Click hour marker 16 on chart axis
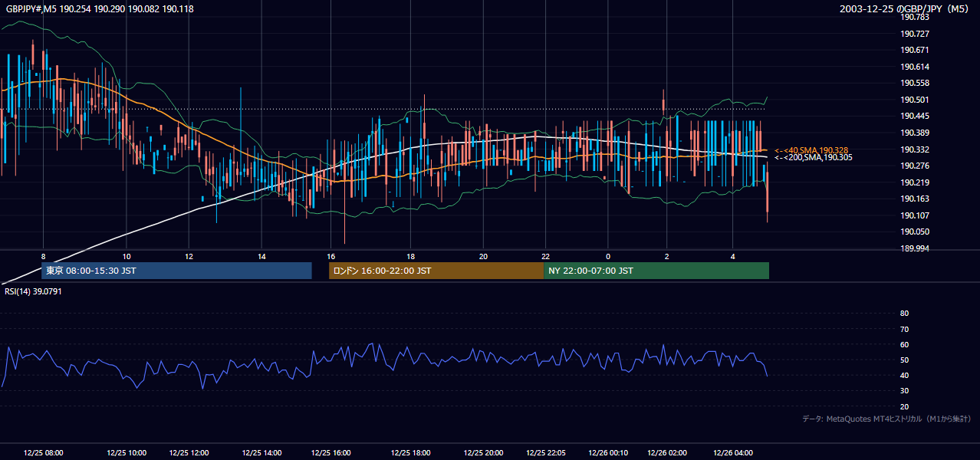This screenshot has height=460, width=980. [x=331, y=256]
